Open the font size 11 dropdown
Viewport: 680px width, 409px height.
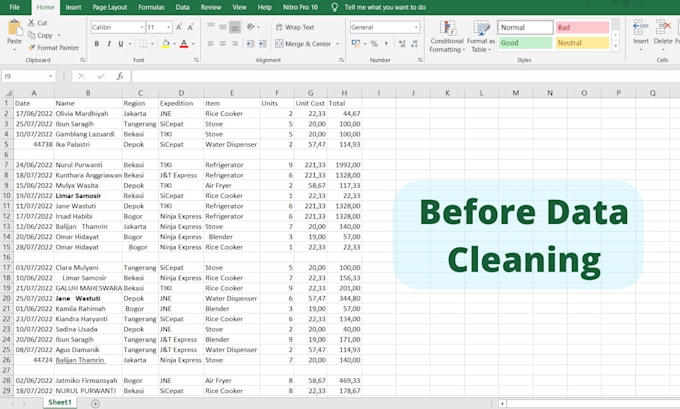pyautogui.click(x=169, y=27)
